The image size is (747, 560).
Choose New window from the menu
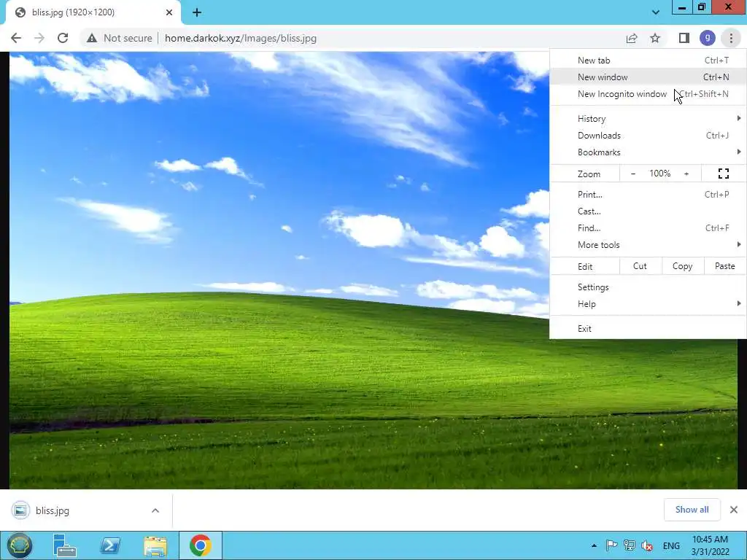point(648,77)
